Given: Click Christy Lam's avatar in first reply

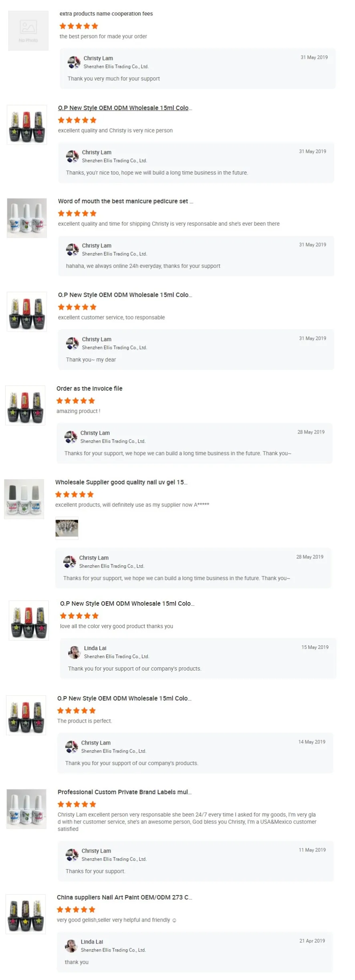Looking at the screenshot, I should pos(74,62).
